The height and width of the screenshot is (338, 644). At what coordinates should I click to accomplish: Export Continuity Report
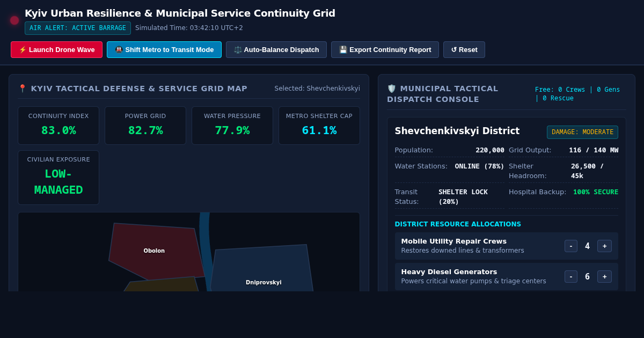pos(385,49)
